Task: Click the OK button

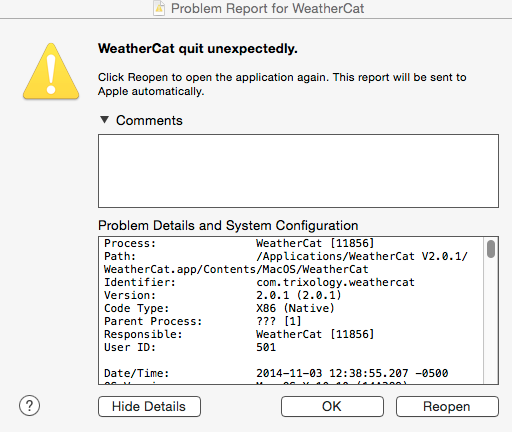Action: (x=332, y=406)
